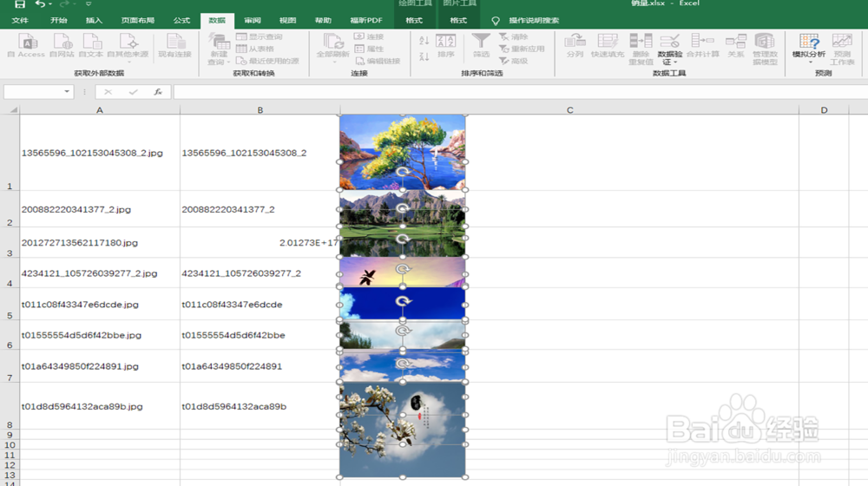Click the Undo arrow icon
Viewport: 868px width, 486px height.
click(x=41, y=3)
